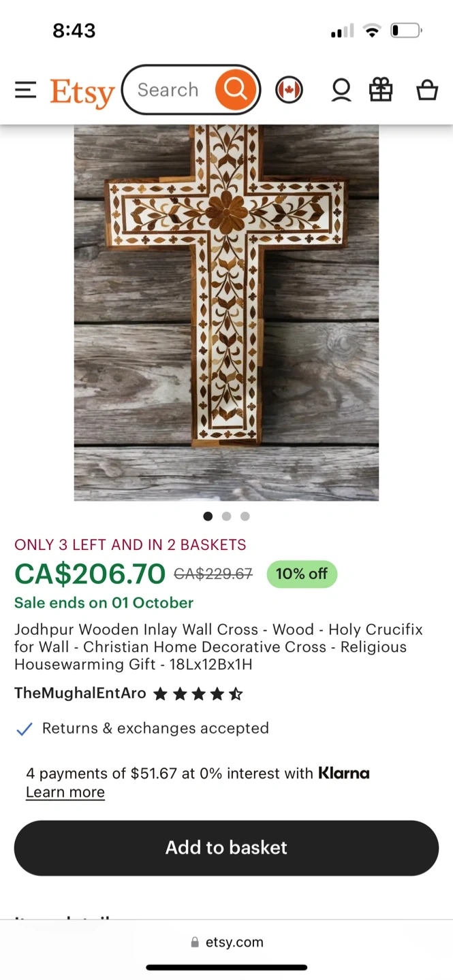Viewport: 453px width, 980px height.
Task: View the shop star rating
Action: click(198, 694)
